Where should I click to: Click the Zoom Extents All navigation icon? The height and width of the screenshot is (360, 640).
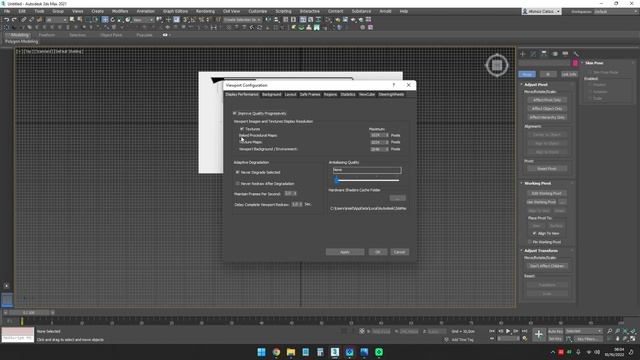pos(633,331)
